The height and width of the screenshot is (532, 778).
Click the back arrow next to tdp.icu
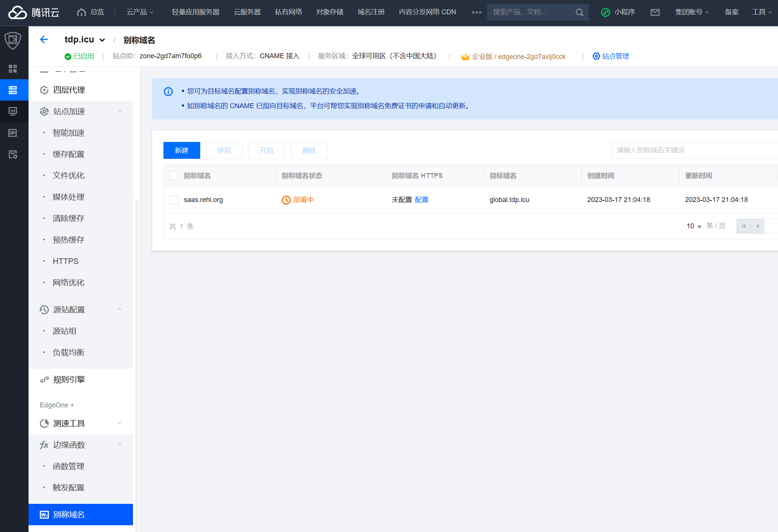[44, 39]
